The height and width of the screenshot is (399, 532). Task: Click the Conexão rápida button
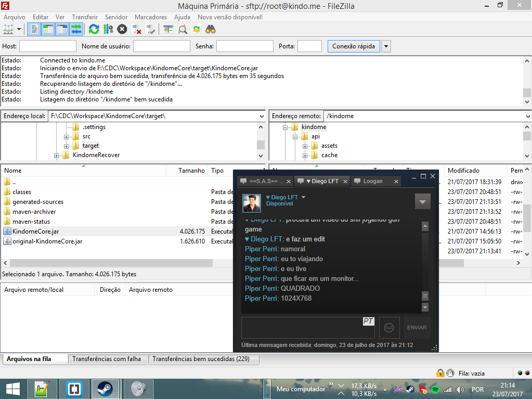(354, 46)
